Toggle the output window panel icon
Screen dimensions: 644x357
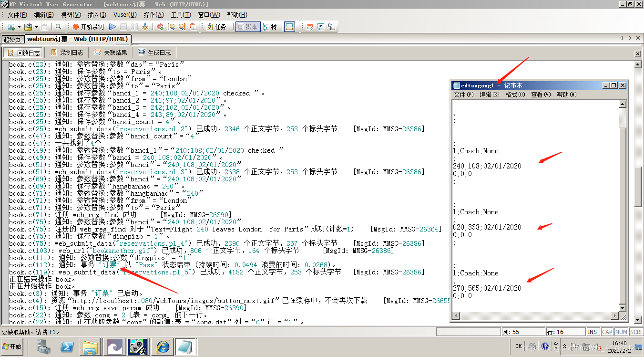point(289,27)
